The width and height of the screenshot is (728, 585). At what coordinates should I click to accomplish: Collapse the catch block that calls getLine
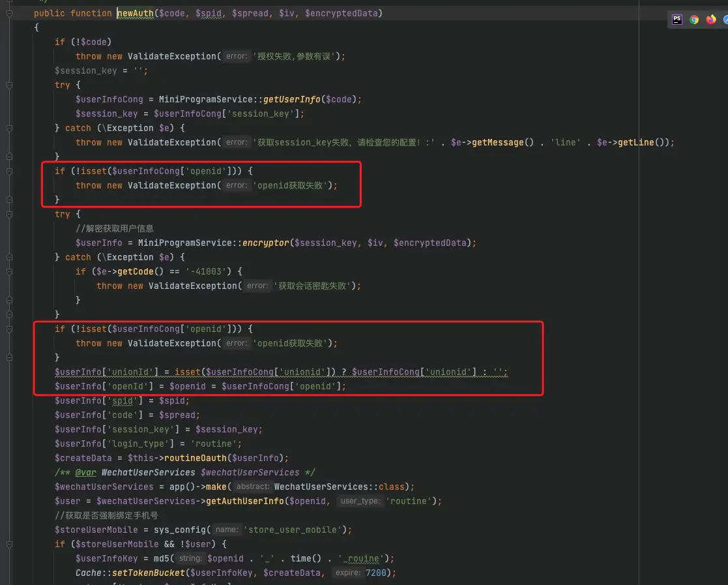pyautogui.click(x=9, y=128)
